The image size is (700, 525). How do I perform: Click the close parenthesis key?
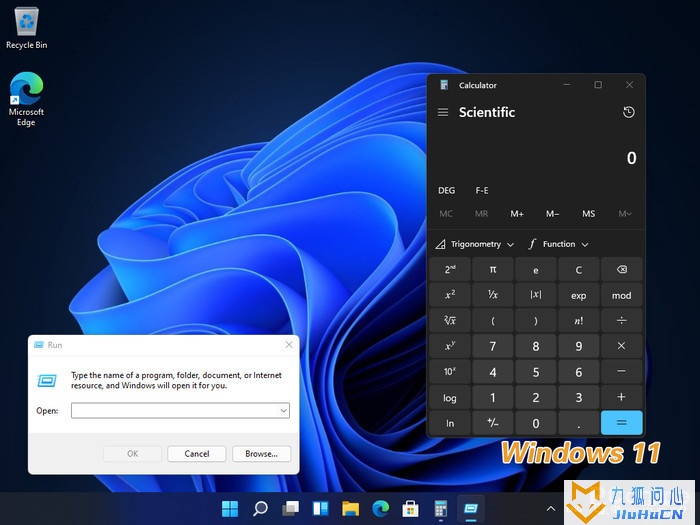click(536, 320)
